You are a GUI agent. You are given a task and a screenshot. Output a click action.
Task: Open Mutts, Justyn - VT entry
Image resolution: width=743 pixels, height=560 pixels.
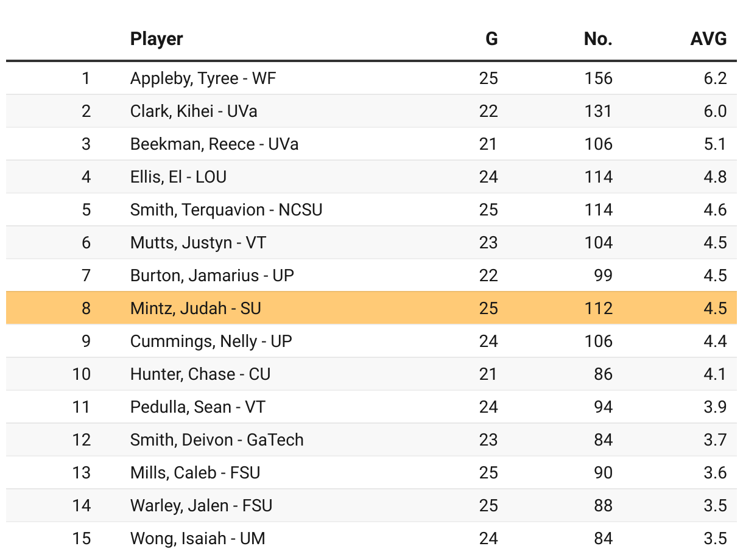pos(198,243)
